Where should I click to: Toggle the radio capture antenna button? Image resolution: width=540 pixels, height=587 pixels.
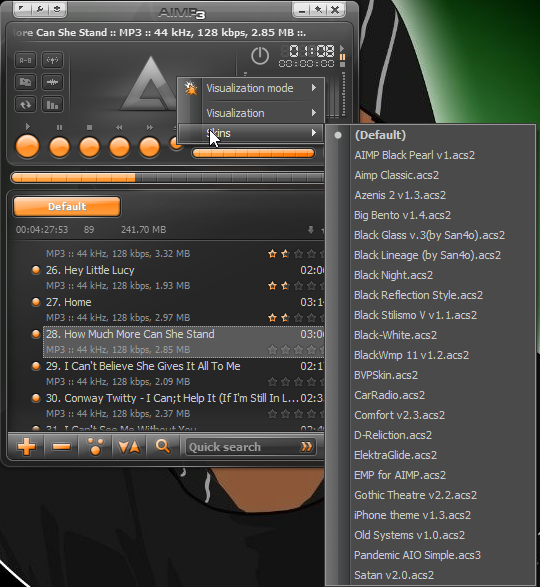[52, 60]
